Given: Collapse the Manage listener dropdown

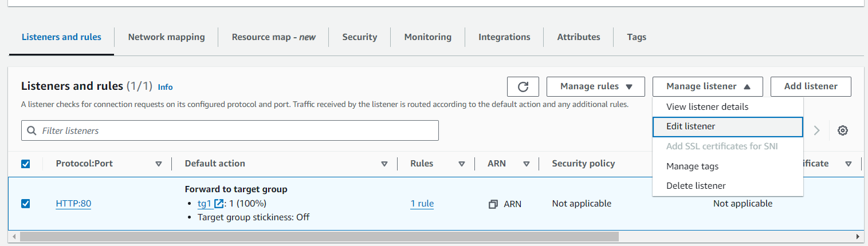Looking at the screenshot, I should click(707, 86).
